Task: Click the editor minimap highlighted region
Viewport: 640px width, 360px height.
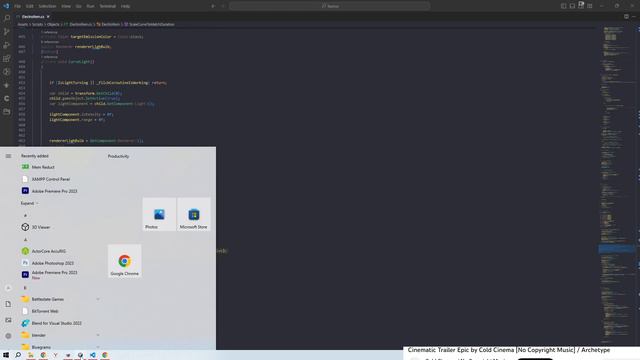Action: point(616,249)
